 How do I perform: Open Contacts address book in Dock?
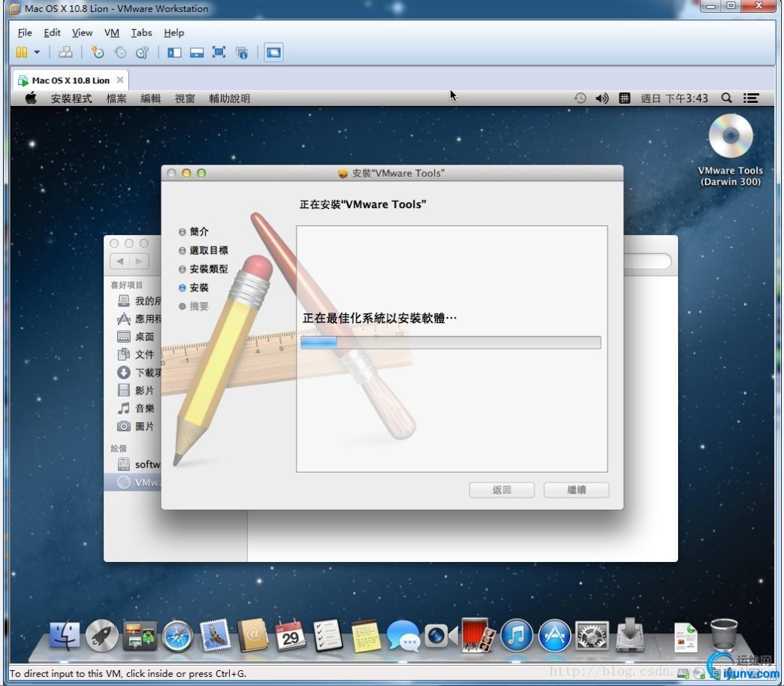pos(252,636)
